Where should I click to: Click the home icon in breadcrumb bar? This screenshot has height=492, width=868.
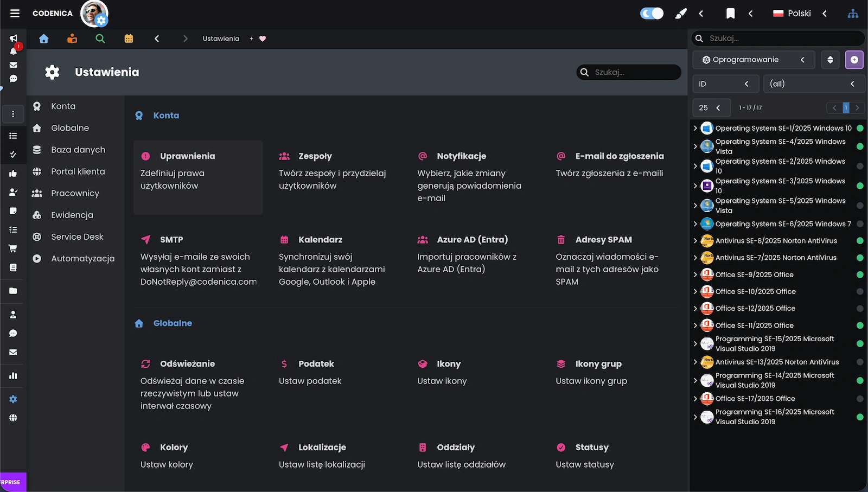pos(44,39)
